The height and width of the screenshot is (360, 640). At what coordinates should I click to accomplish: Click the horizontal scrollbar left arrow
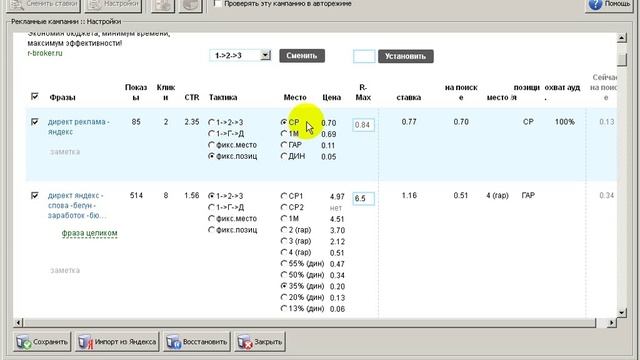tap(18, 323)
